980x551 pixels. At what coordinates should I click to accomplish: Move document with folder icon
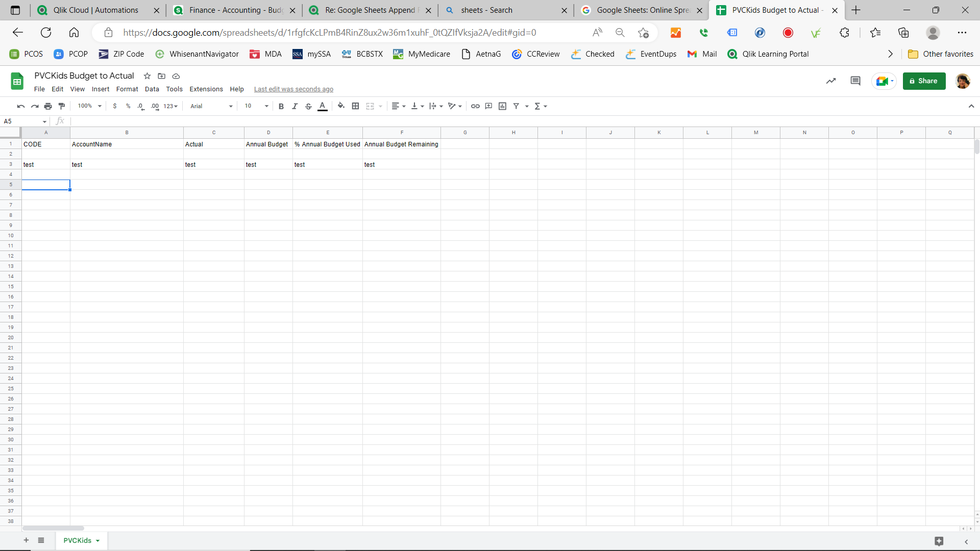pyautogui.click(x=161, y=76)
